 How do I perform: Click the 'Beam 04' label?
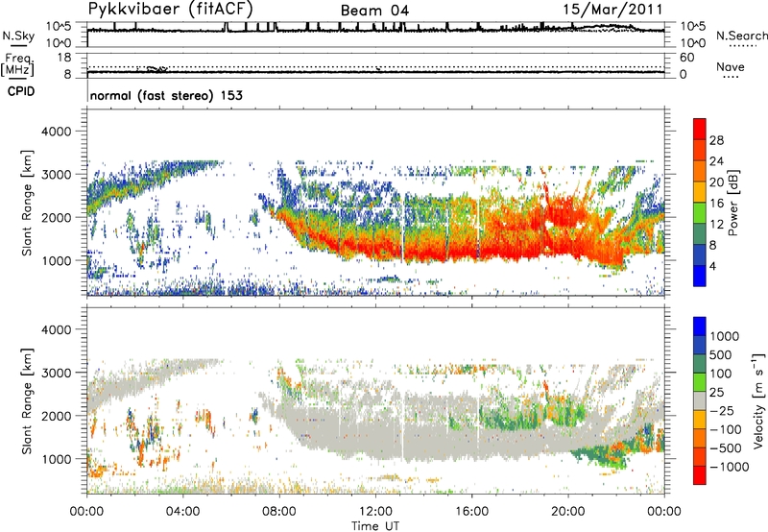click(374, 11)
